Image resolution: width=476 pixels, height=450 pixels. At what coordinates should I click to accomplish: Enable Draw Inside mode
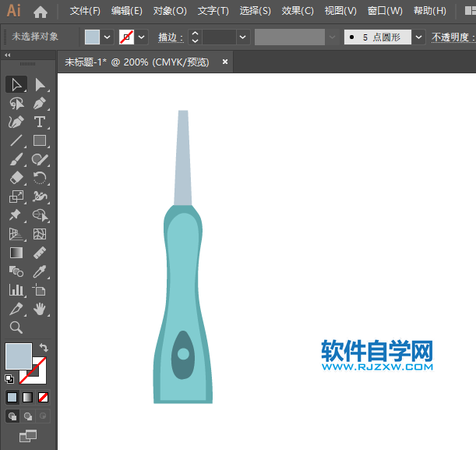coord(43,416)
